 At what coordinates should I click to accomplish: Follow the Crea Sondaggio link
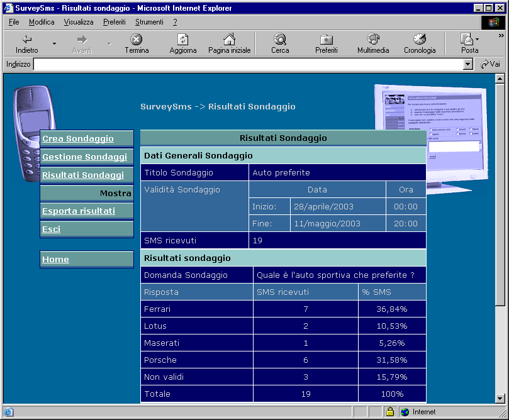[x=78, y=138]
